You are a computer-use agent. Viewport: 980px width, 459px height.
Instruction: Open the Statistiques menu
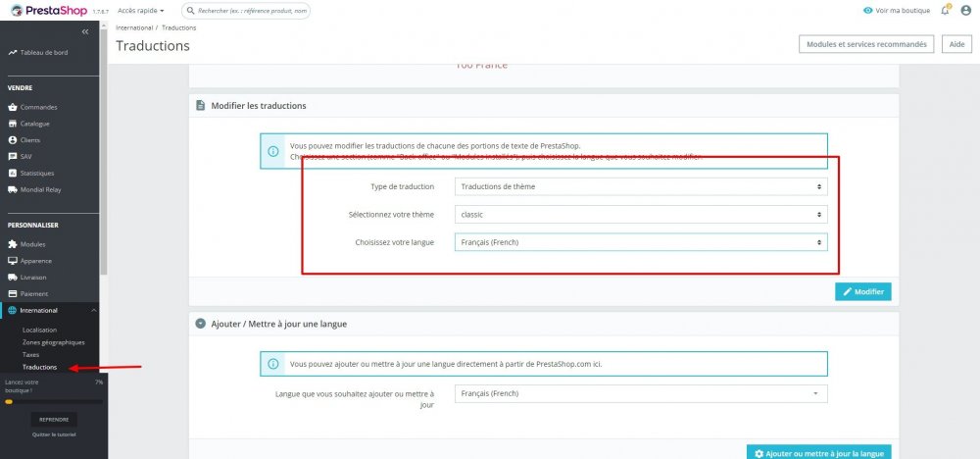(x=37, y=174)
